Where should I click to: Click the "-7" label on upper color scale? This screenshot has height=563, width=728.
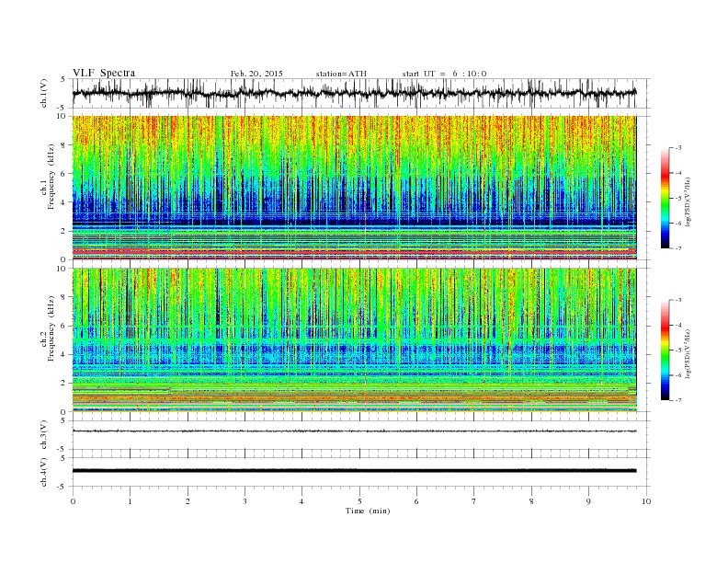678,248
